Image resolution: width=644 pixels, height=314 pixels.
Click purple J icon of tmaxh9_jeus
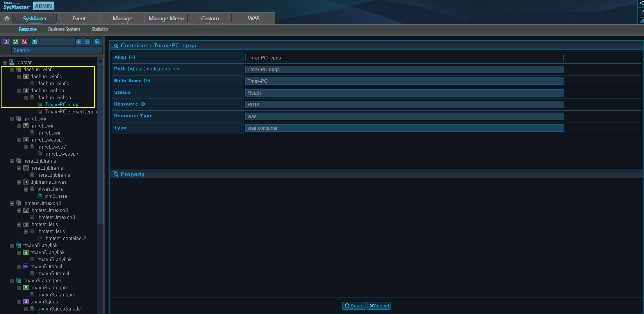[26, 301]
